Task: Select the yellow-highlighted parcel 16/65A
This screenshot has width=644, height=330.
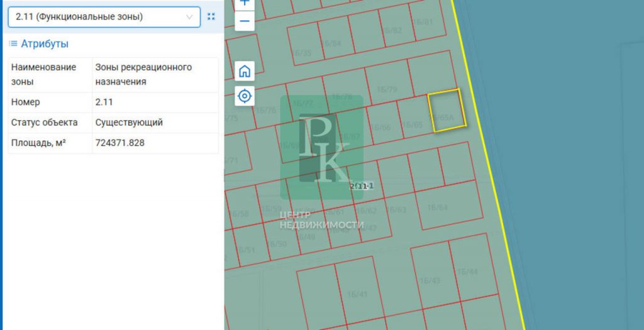Action: point(447,110)
